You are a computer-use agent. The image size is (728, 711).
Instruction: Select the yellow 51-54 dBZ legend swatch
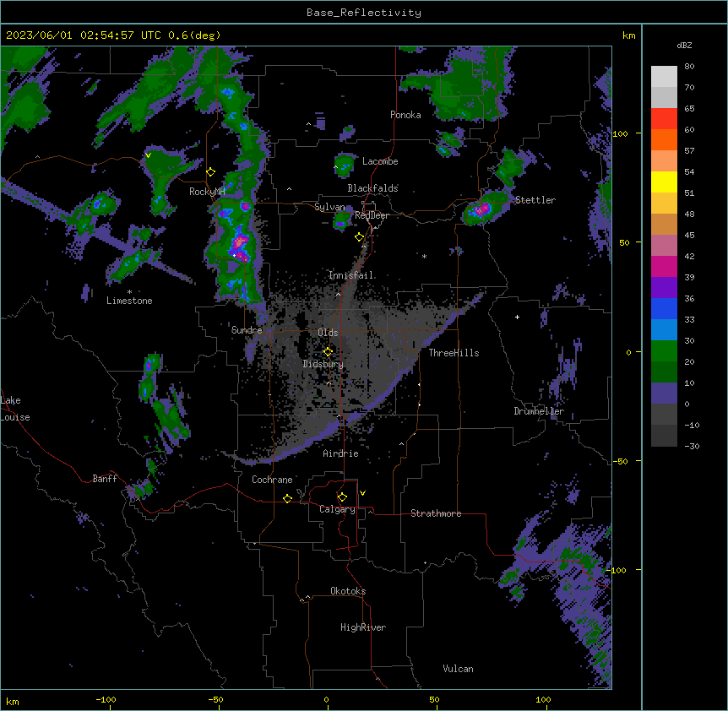pyautogui.click(x=664, y=182)
